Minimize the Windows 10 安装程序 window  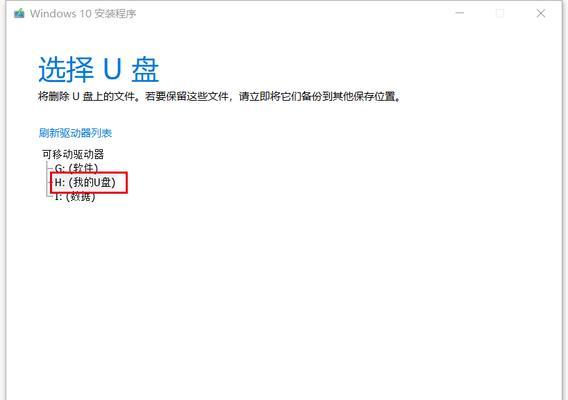(460, 13)
